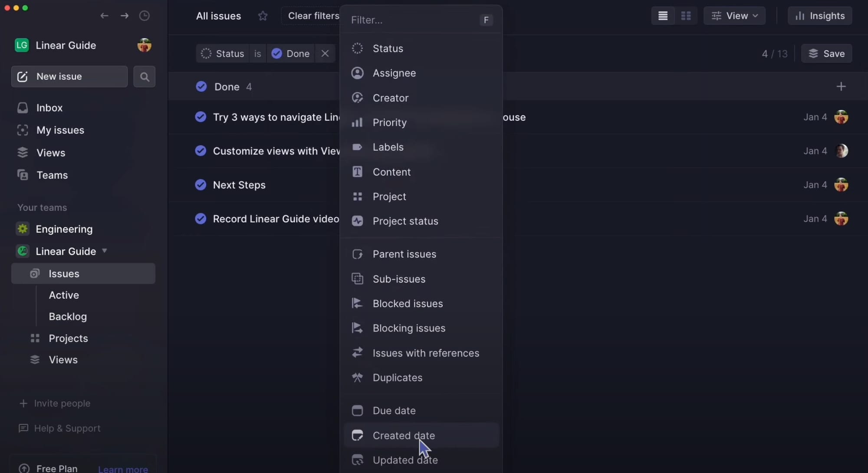Select the Project status pulse icon
This screenshot has height=473, width=868.
coord(357,221)
